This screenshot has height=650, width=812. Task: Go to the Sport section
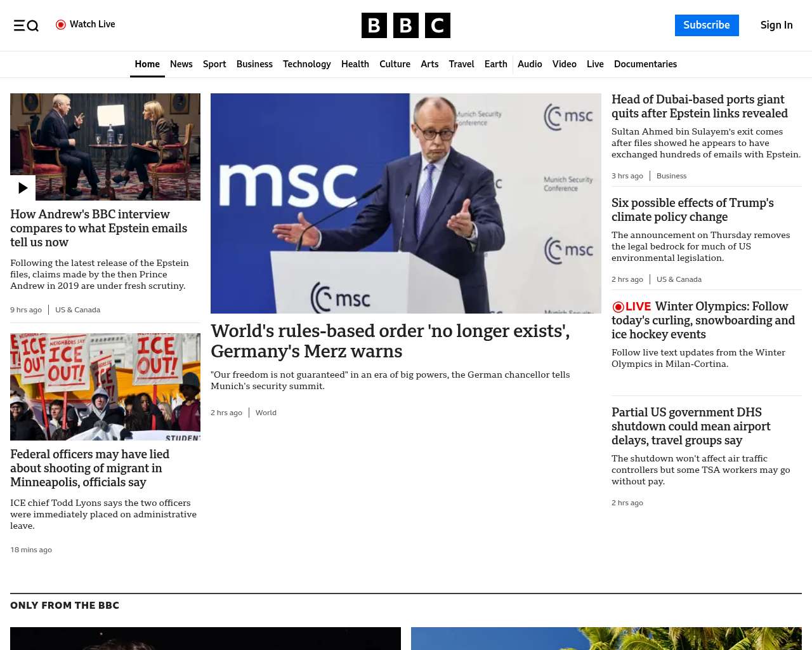click(x=214, y=64)
